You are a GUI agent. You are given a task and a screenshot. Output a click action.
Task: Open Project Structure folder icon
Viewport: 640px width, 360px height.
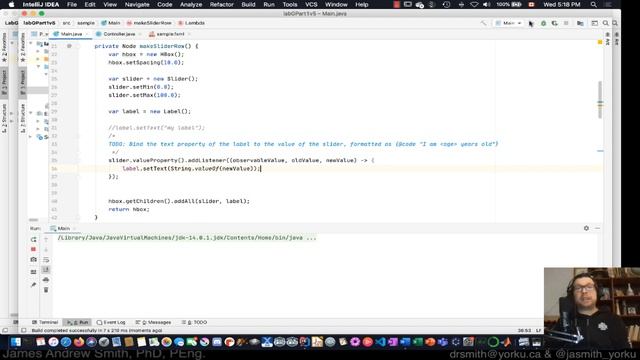[x=580, y=23]
